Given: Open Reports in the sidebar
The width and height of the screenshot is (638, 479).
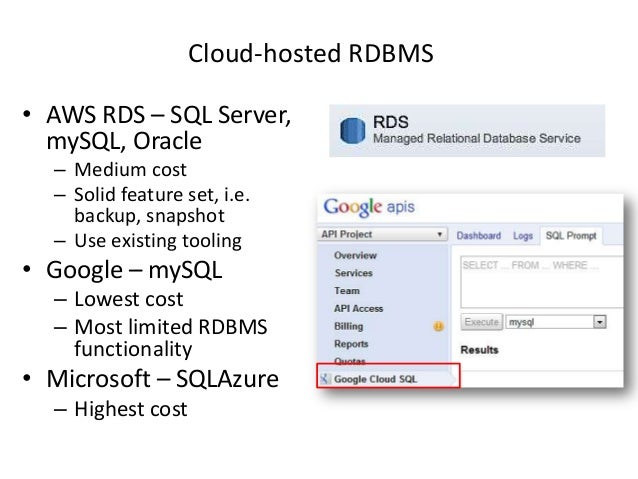Looking at the screenshot, I should click(x=351, y=344).
